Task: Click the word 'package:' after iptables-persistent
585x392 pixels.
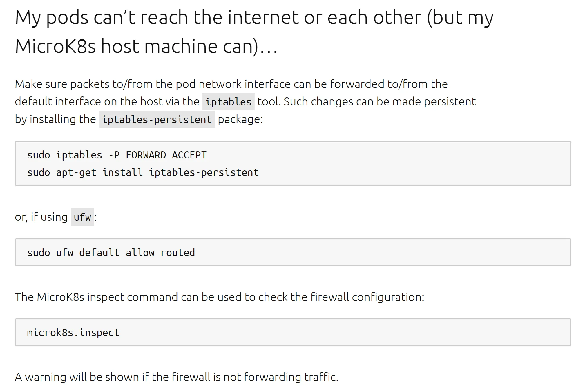Action: tap(240, 119)
